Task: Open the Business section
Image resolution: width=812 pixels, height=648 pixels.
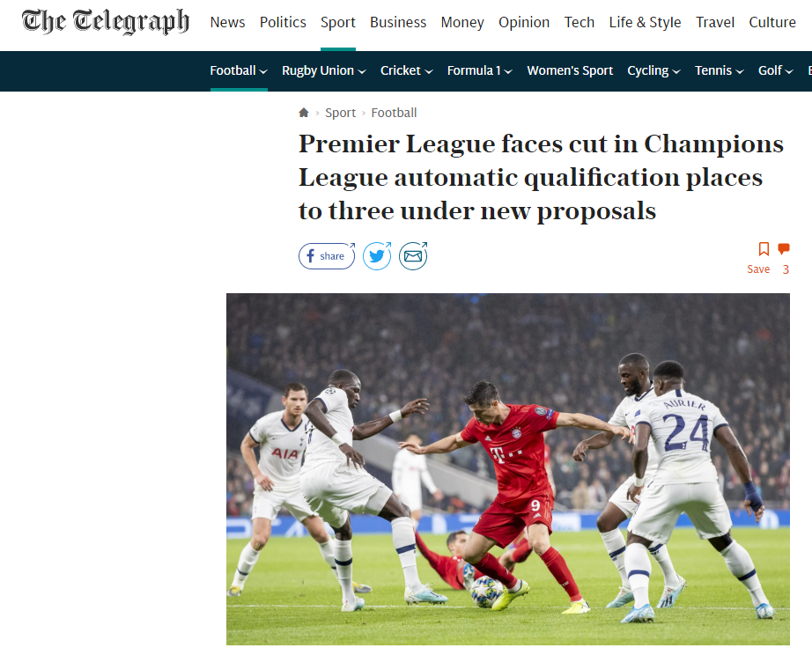Action: click(398, 22)
